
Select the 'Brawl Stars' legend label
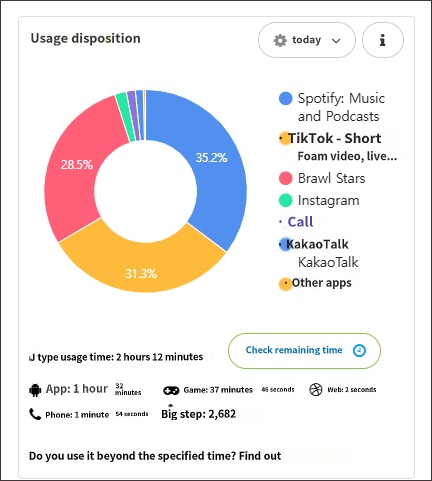pyautogui.click(x=332, y=178)
